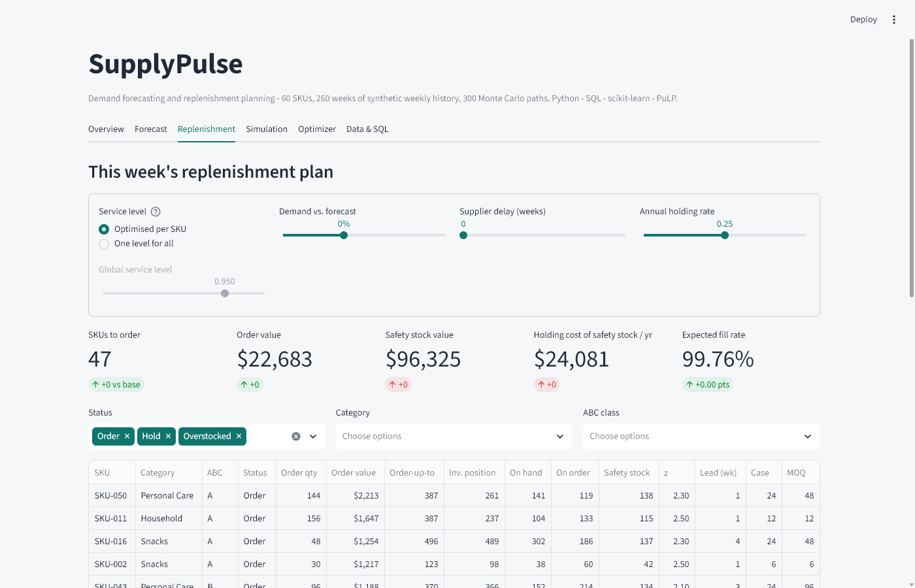The image size is (915, 588).
Task: Open the Category filter dropdown
Action: click(454, 436)
